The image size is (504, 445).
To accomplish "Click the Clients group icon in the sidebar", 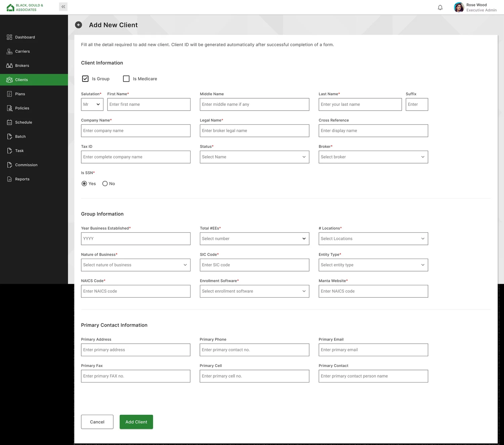I will pos(9,80).
